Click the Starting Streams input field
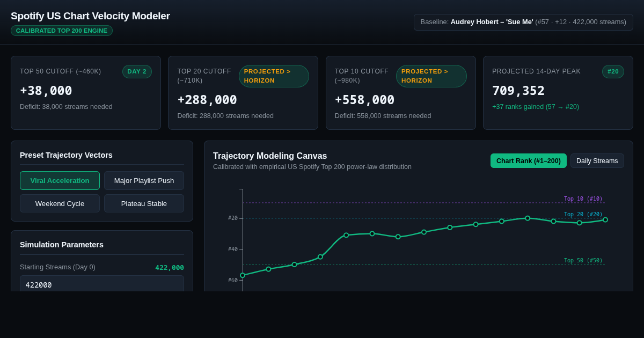This screenshot has width=644, height=338. click(x=102, y=284)
